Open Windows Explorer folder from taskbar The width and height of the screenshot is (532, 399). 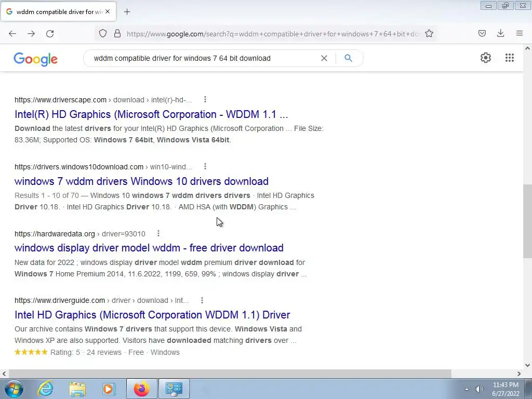77,389
